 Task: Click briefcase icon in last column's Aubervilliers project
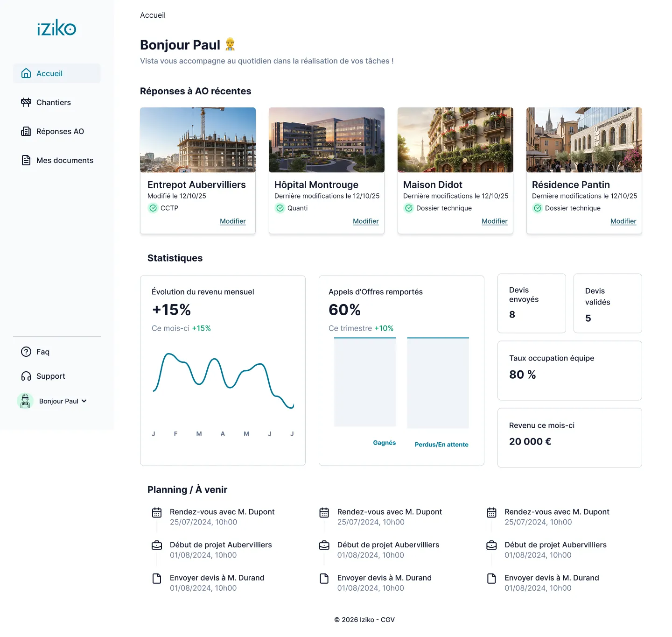point(491,545)
